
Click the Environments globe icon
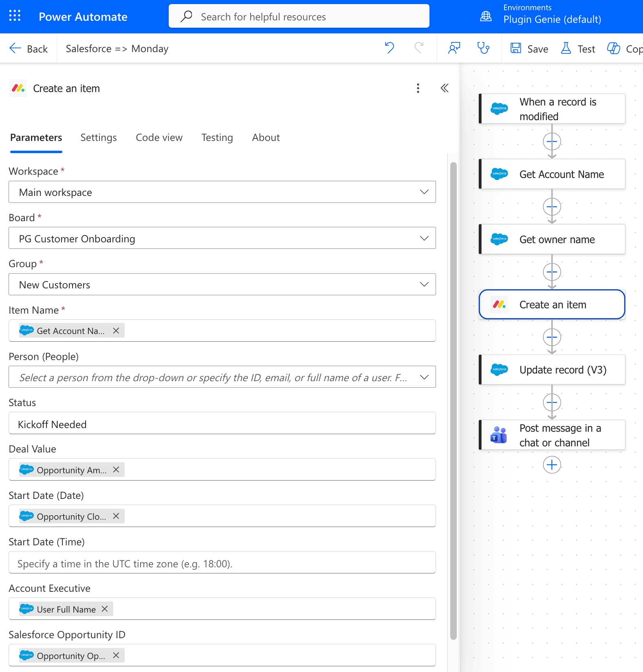[486, 16]
